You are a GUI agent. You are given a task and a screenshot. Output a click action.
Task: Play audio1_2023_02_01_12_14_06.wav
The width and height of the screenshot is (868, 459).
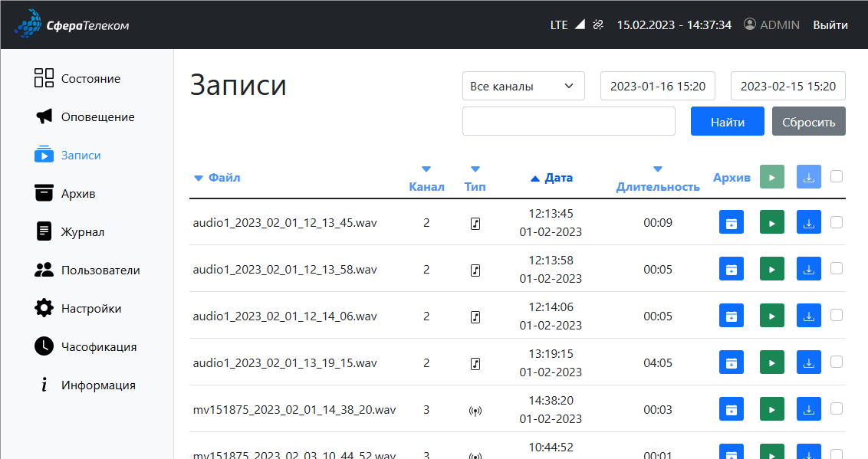coord(771,316)
